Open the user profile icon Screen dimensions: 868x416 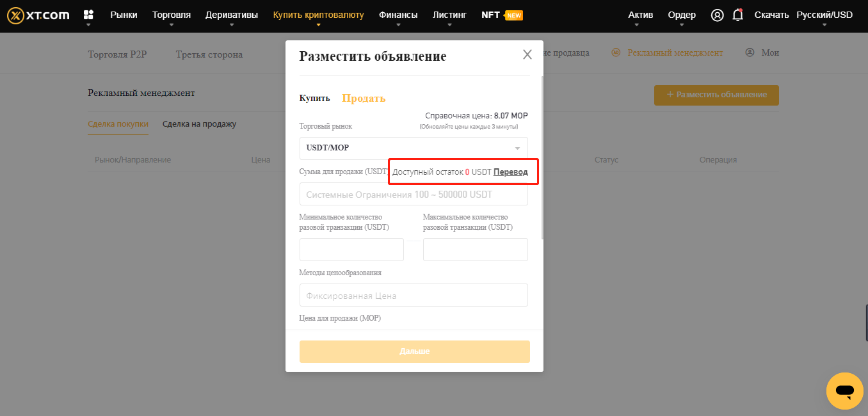(717, 15)
